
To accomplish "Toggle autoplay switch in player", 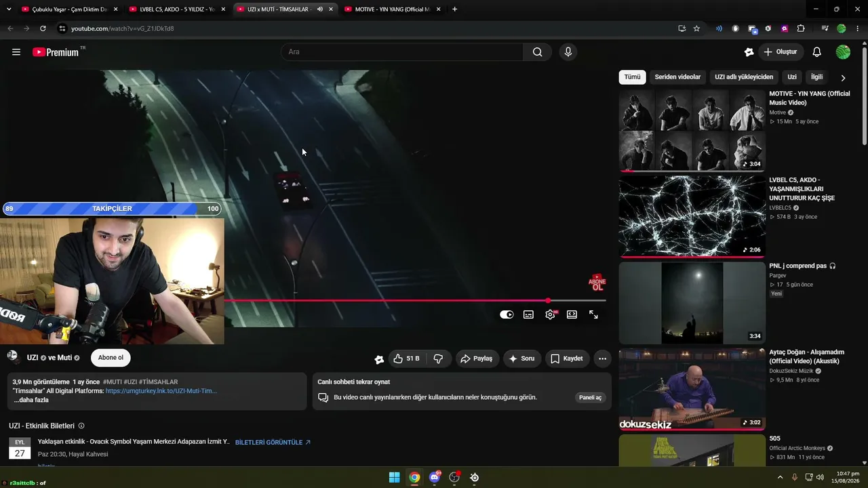I will click(x=507, y=314).
